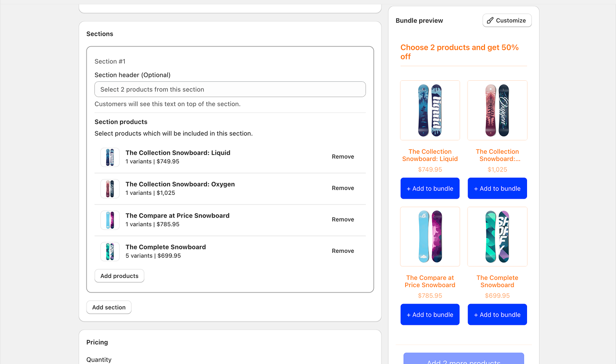The image size is (616, 364).
Task: Click Compare at Price Snowboard list thumbnail
Action: coord(110,220)
